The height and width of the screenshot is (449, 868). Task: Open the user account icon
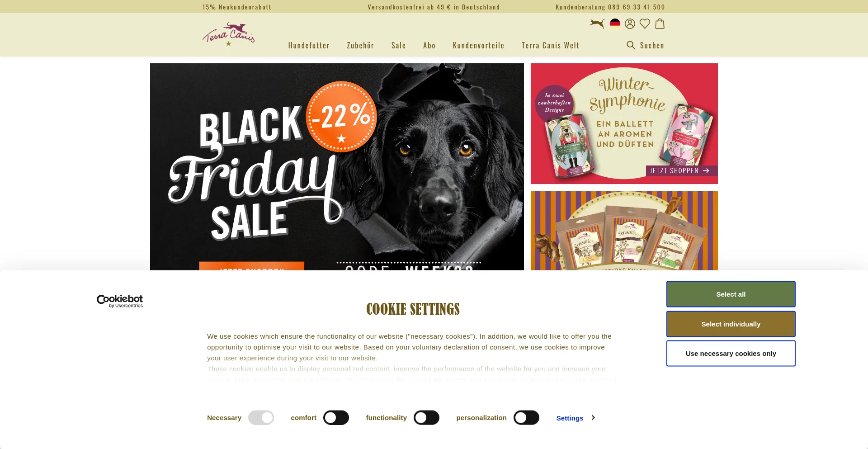click(630, 24)
